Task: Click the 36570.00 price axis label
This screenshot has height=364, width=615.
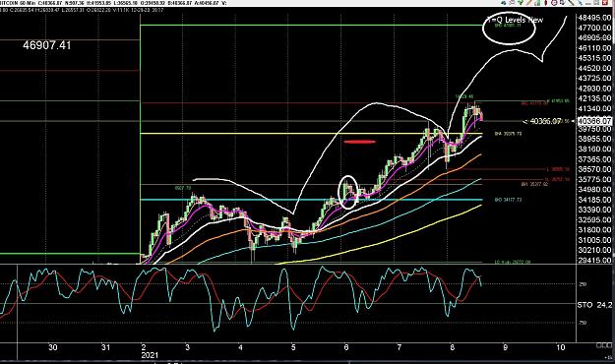Action: point(594,169)
